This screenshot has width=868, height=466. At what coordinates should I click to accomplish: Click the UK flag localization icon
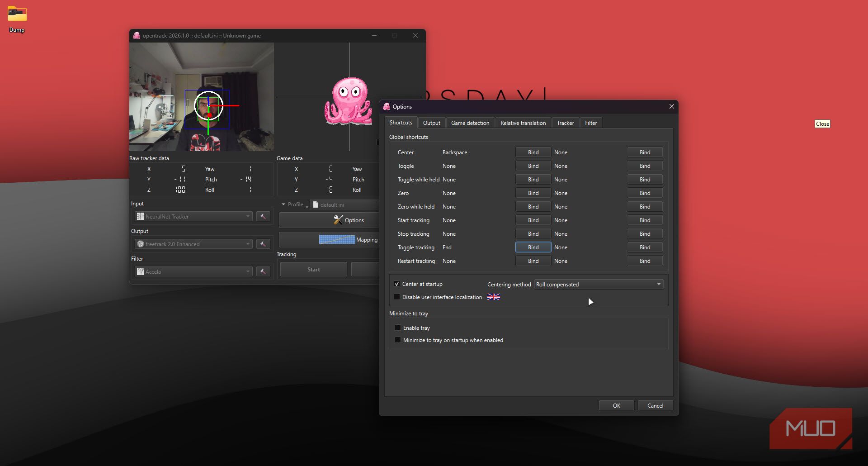pos(493,297)
